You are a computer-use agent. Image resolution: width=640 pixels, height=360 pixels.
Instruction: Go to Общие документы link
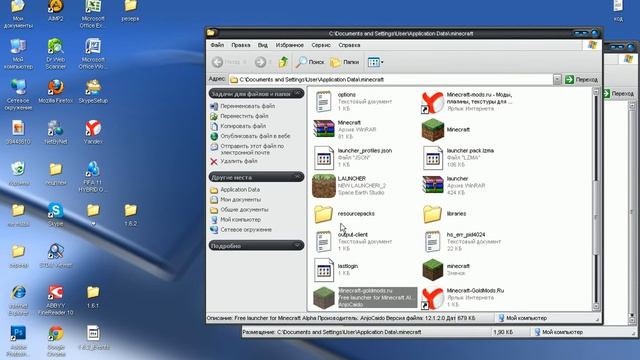tap(244, 210)
